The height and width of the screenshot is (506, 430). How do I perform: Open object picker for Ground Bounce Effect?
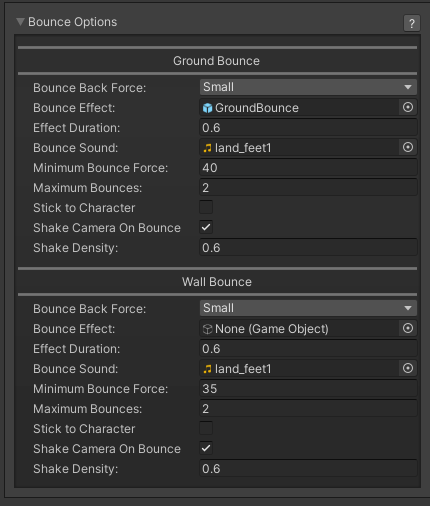(x=408, y=107)
